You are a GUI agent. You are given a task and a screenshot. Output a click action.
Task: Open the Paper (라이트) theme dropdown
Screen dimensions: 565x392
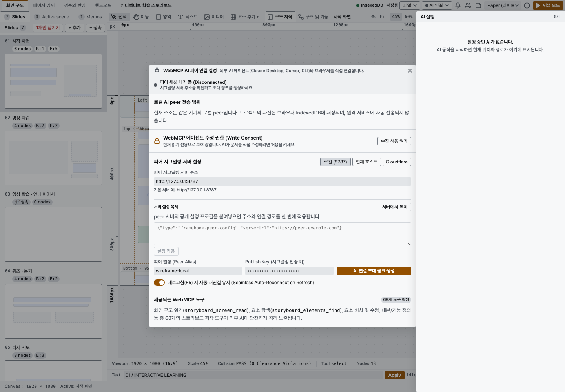(x=503, y=5)
